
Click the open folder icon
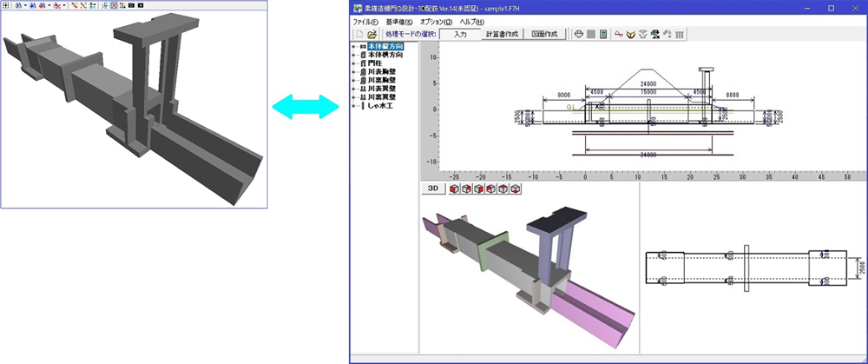point(372,35)
